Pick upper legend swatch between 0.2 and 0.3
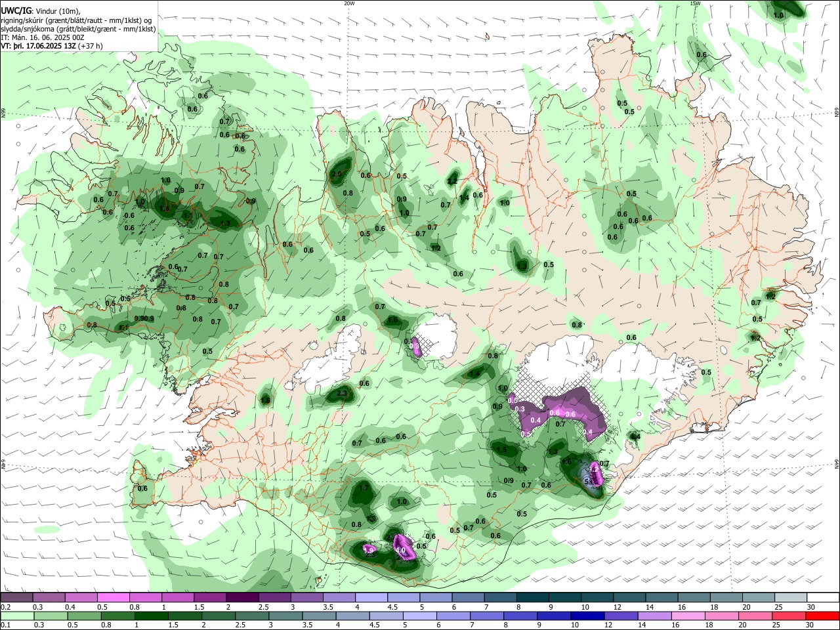840x630 pixels. point(16,597)
